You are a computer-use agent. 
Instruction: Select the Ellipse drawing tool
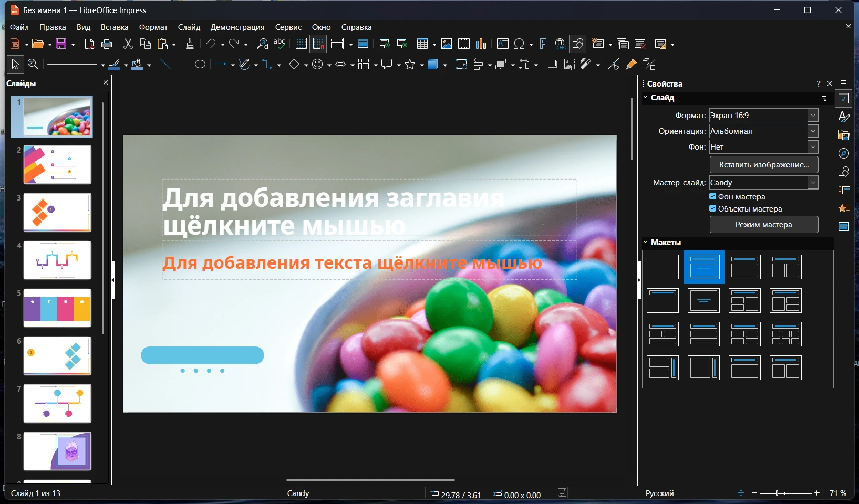point(200,65)
